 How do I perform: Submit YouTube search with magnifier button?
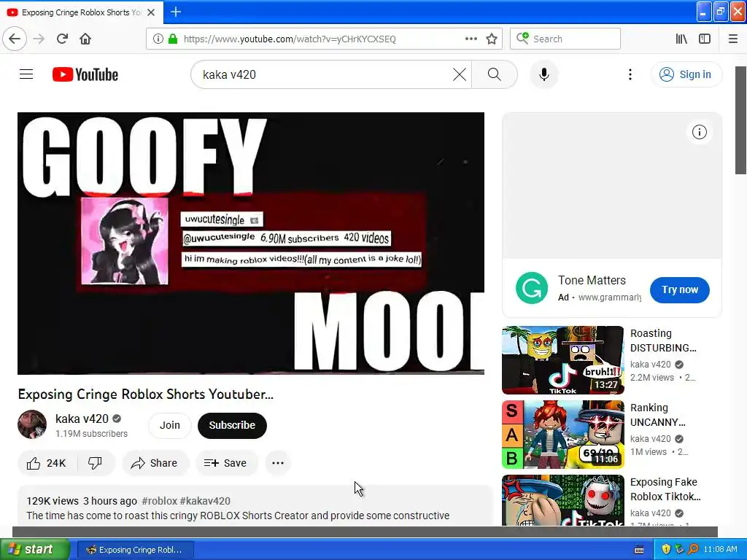point(495,74)
